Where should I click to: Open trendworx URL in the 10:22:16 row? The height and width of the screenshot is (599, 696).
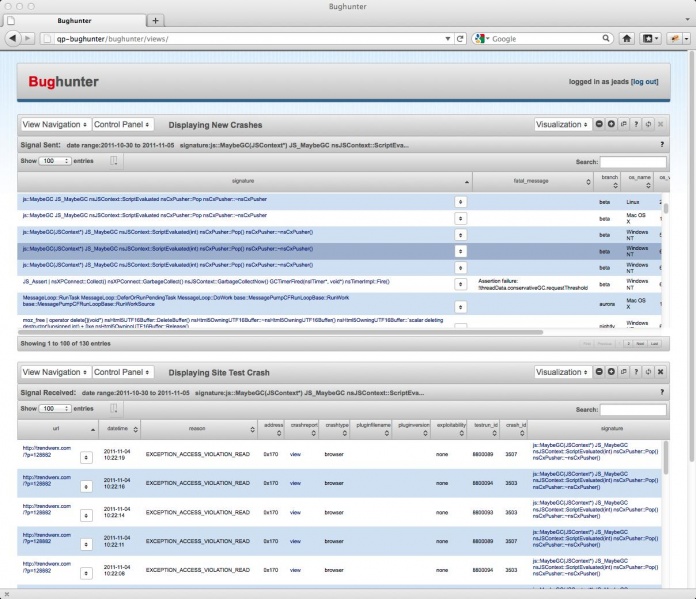click(x=47, y=480)
